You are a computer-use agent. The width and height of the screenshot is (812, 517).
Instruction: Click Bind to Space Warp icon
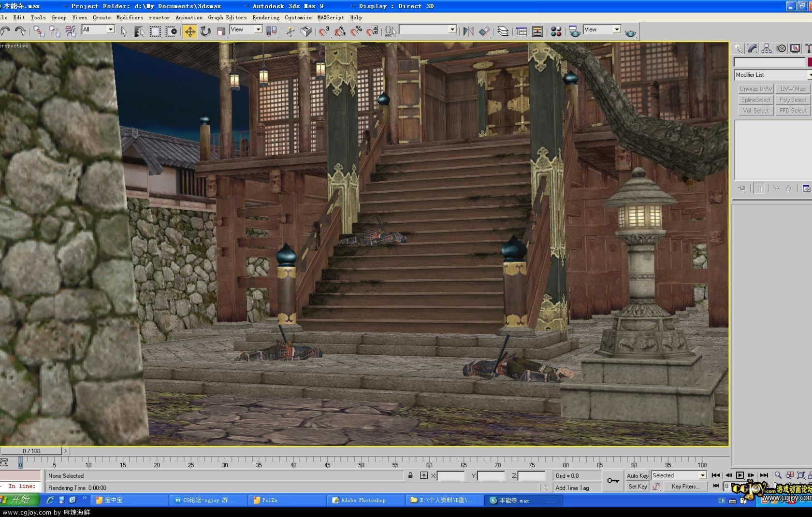[71, 31]
